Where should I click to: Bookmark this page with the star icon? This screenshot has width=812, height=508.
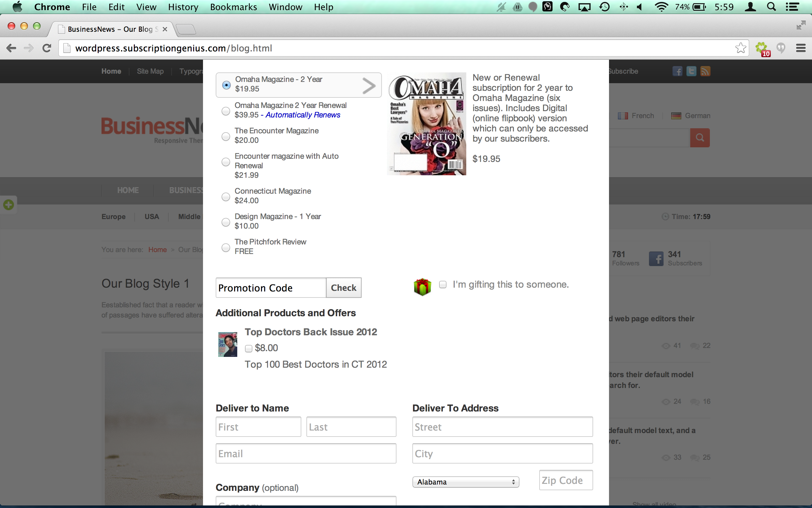(x=741, y=48)
